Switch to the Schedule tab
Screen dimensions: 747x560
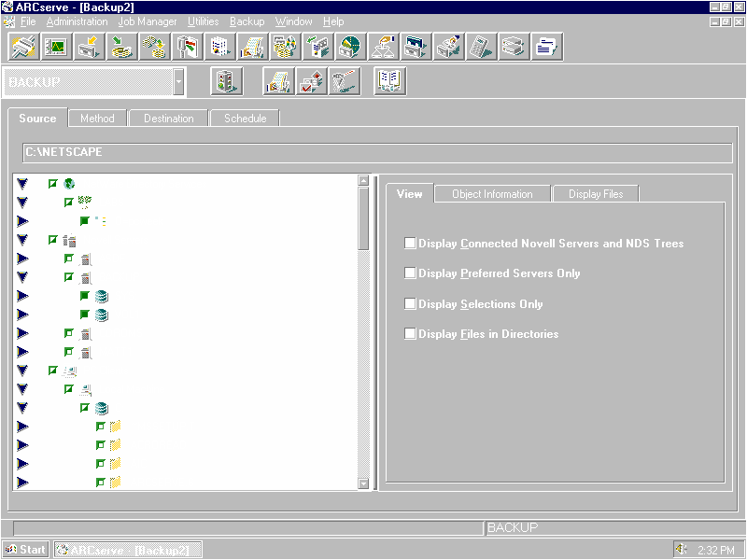coord(245,119)
